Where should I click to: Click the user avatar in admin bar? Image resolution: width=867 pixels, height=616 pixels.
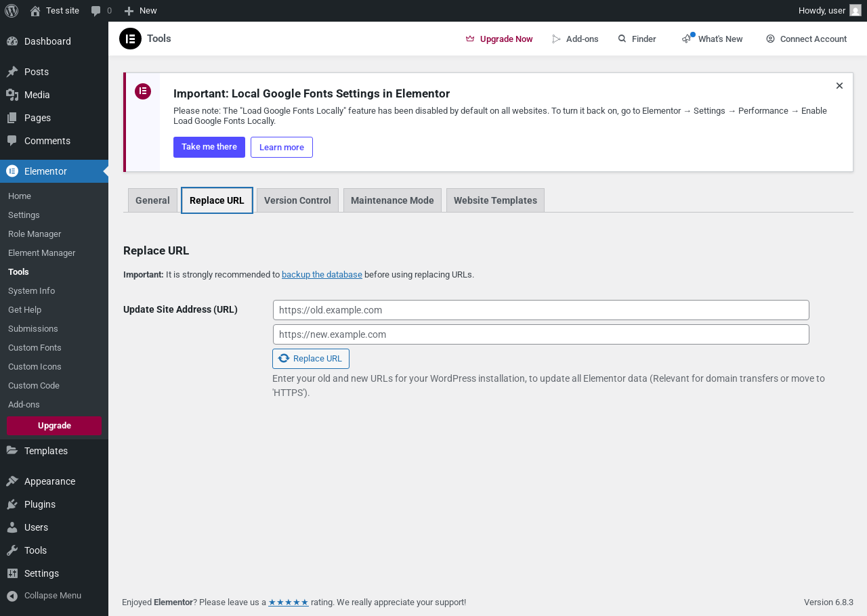pyautogui.click(x=855, y=11)
